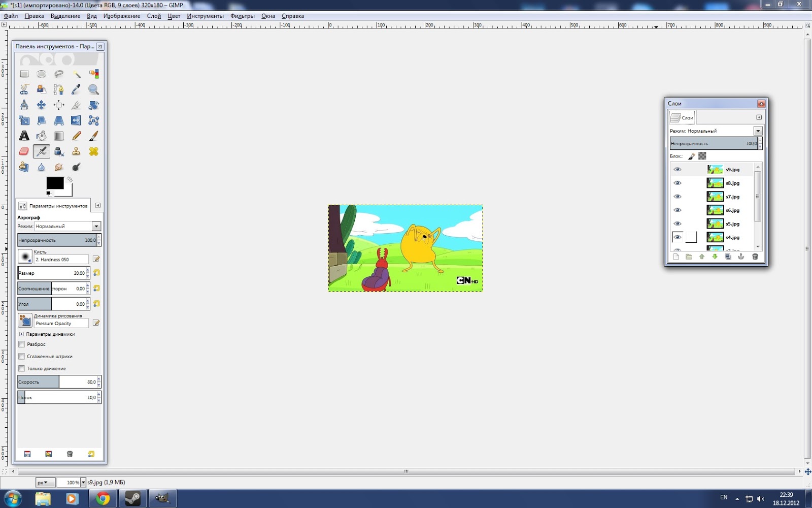The width and height of the screenshot is (812, 508).
Task: Hide the s7.jpg layer
Action: (x=677, y=197)
